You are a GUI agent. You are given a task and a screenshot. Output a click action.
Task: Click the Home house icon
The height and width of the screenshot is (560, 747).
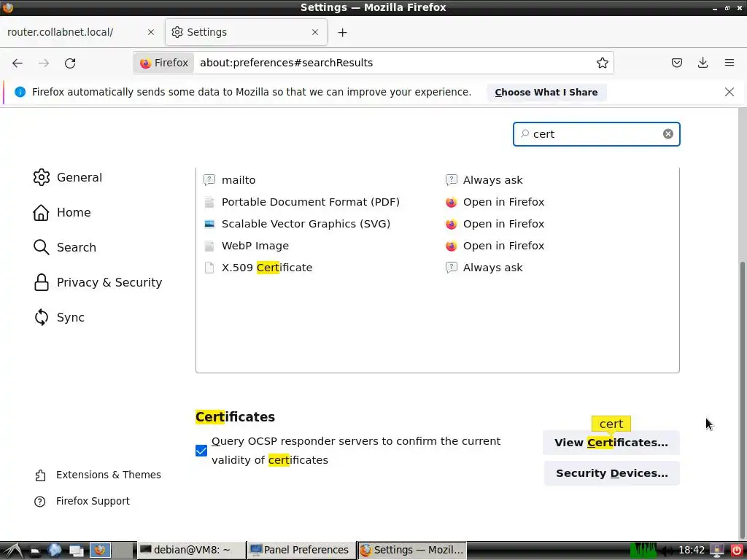pyautogui.click(x=41, y=212)
